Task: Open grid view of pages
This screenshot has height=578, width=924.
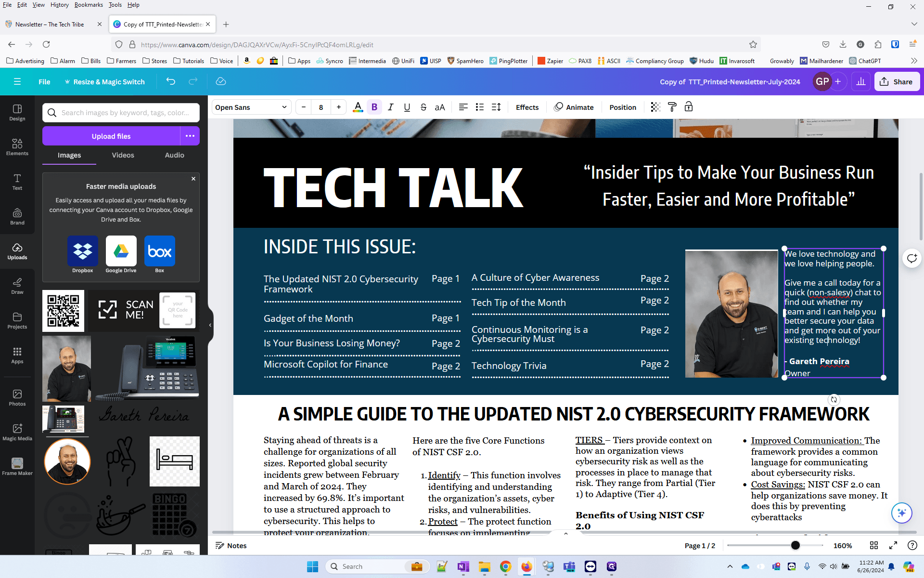Action: click(874, 545)
